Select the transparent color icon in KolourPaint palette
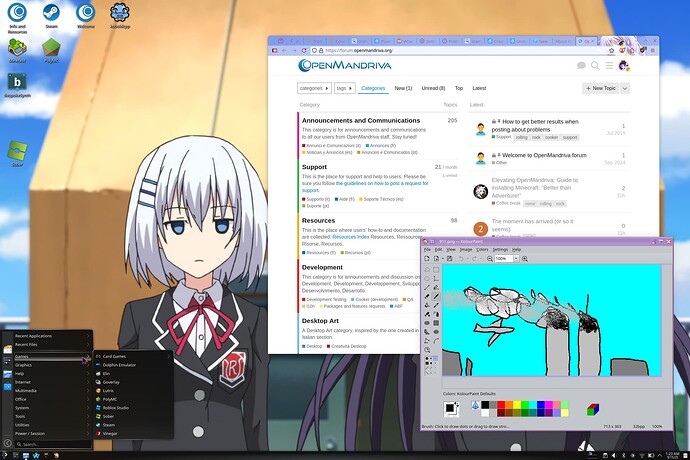 coord(475,405)
